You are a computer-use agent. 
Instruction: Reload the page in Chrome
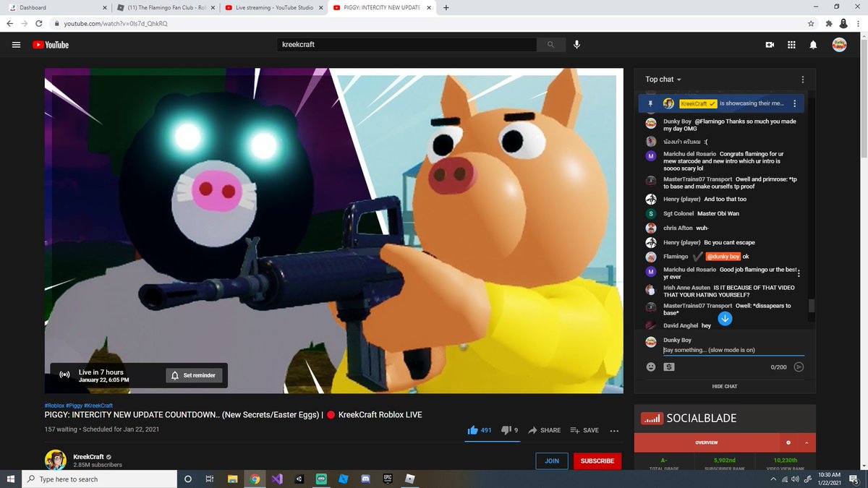point(39,23)
